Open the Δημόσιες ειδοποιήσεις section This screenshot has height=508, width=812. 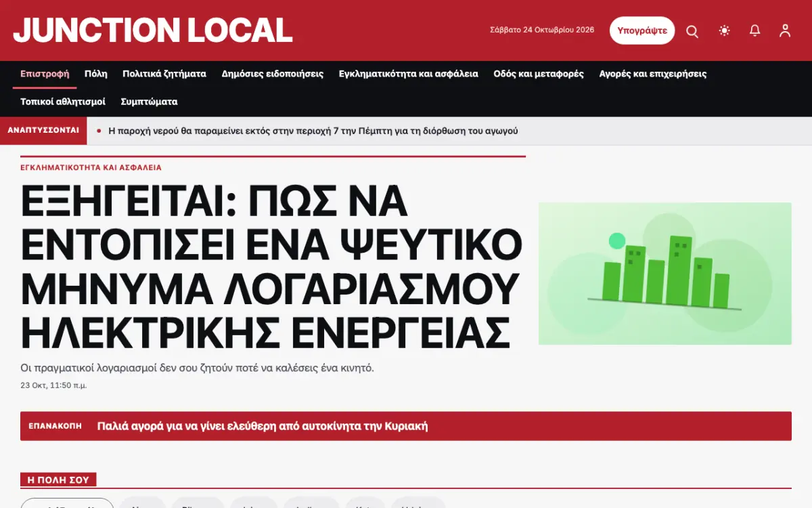(273, 74)
